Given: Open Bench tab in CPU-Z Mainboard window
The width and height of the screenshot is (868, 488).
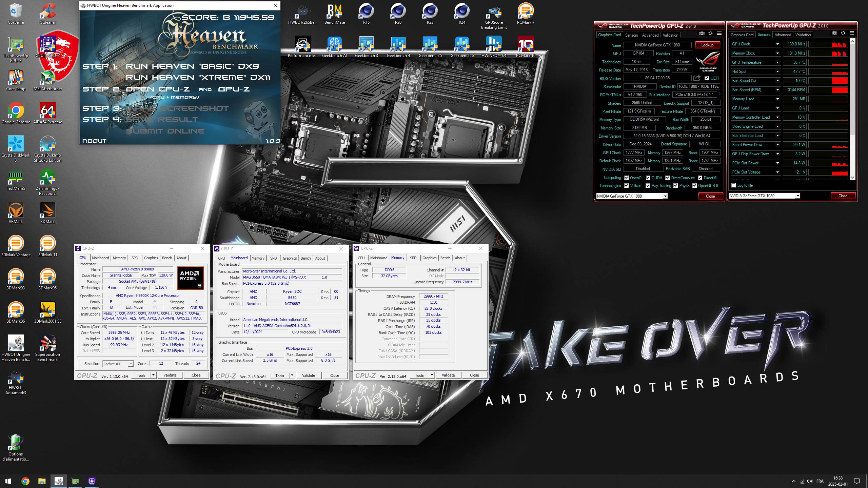Looking at the screenshot, I should [305, 258].
